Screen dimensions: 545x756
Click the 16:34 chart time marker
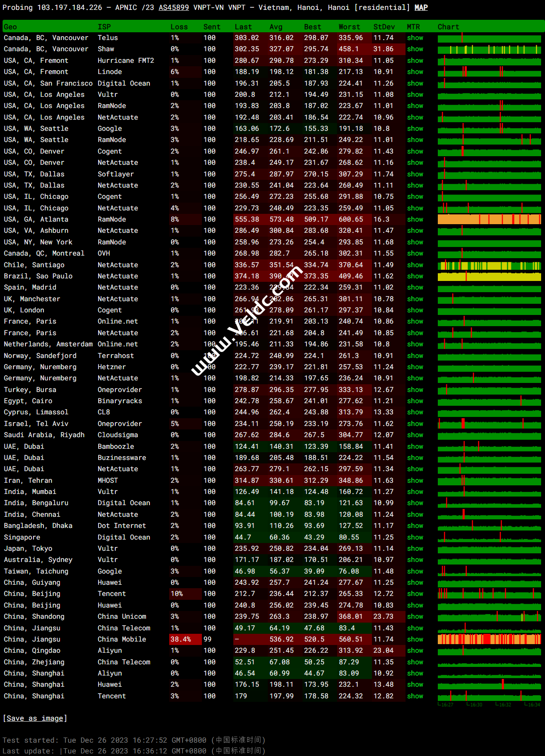[x=533, y=705]
